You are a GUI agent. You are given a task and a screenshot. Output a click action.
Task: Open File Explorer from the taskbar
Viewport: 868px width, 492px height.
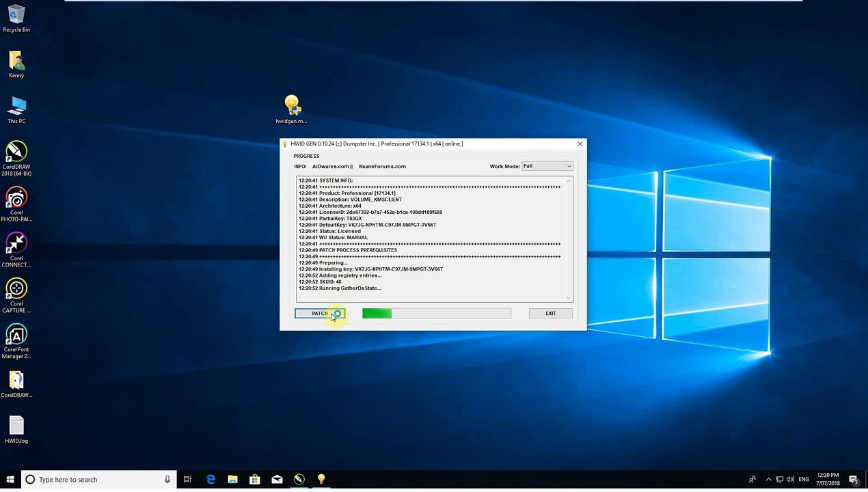click(232, 480)
